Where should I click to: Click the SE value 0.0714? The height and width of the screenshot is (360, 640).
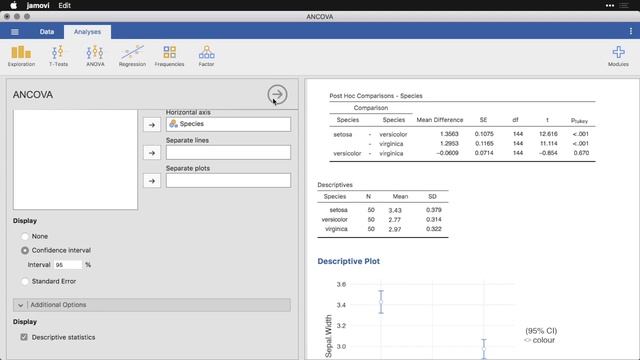tap(484, 153)
